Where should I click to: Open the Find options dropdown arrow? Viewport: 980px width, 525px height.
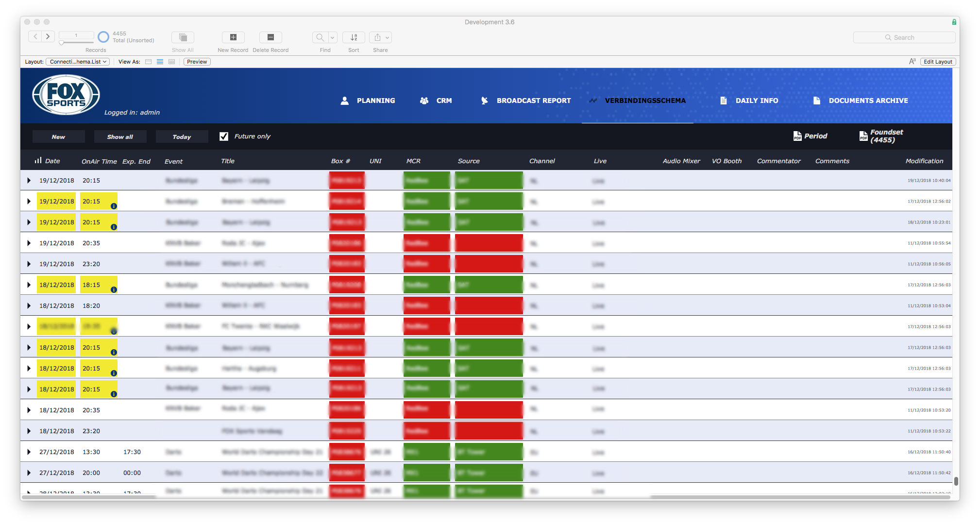333,37
